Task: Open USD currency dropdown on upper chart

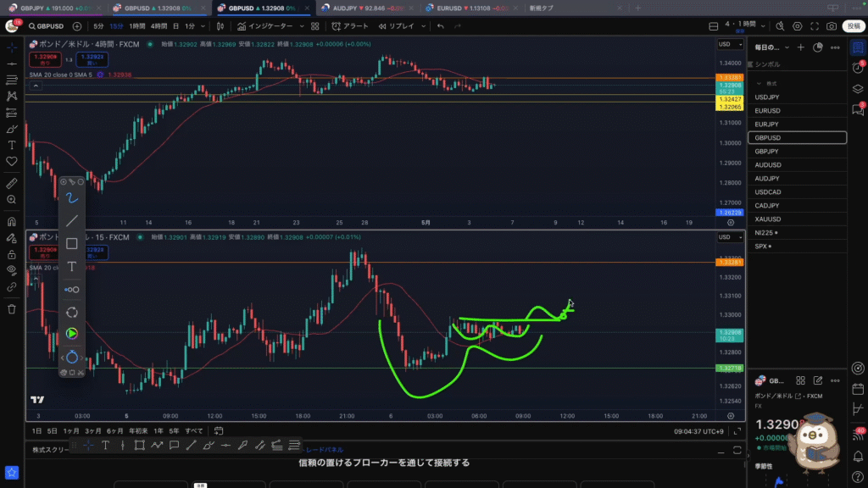Action: [730, 44]
